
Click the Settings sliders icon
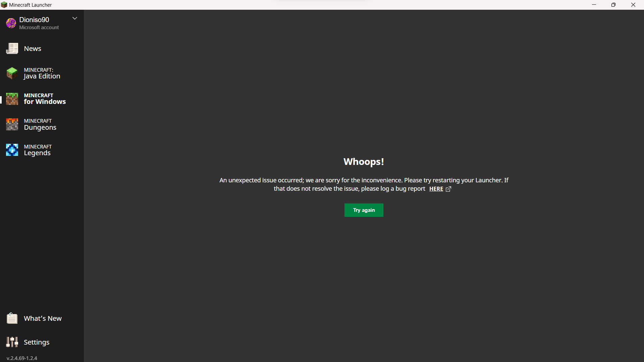click(12, 342)
